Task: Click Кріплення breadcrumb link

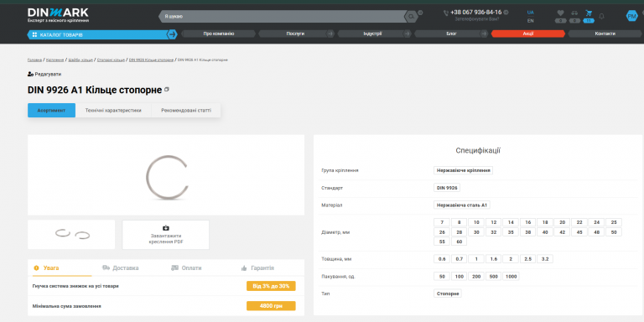Action: click(x=55, y=60)
